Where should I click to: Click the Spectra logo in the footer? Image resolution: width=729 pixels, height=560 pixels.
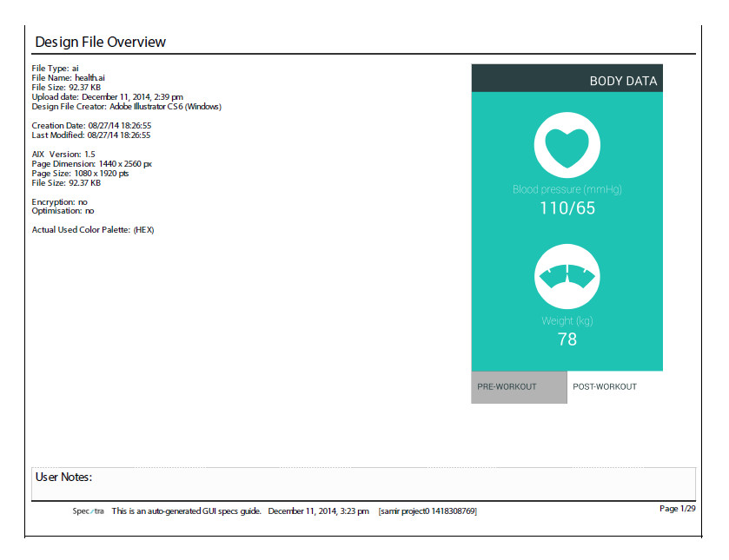88,511
